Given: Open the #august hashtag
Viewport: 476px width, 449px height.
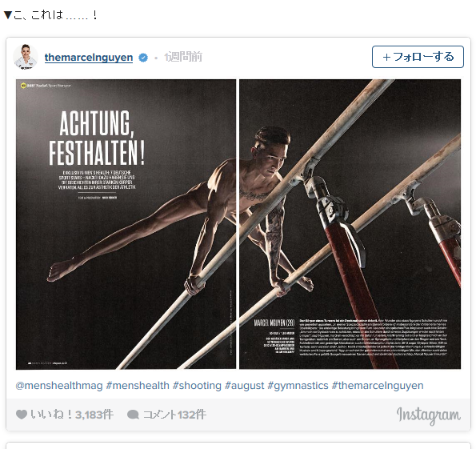Looking at the screenshot, I should pos(244,386).
